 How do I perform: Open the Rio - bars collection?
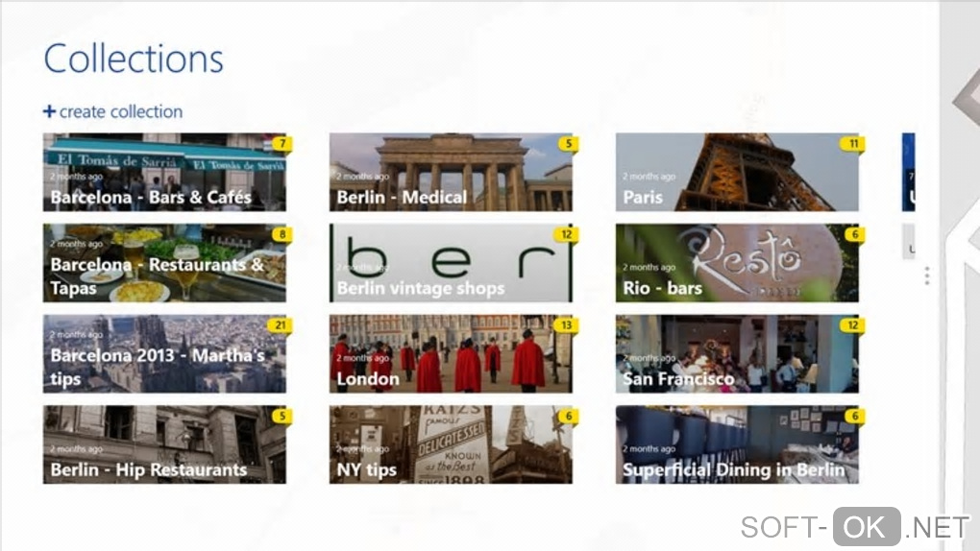(737, 263)
